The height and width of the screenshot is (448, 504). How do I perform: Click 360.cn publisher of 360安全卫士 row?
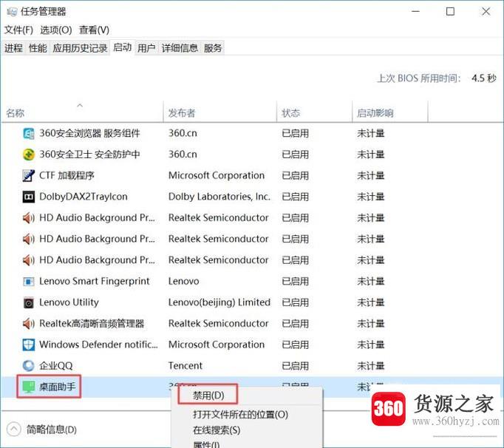tap(183, 155)
